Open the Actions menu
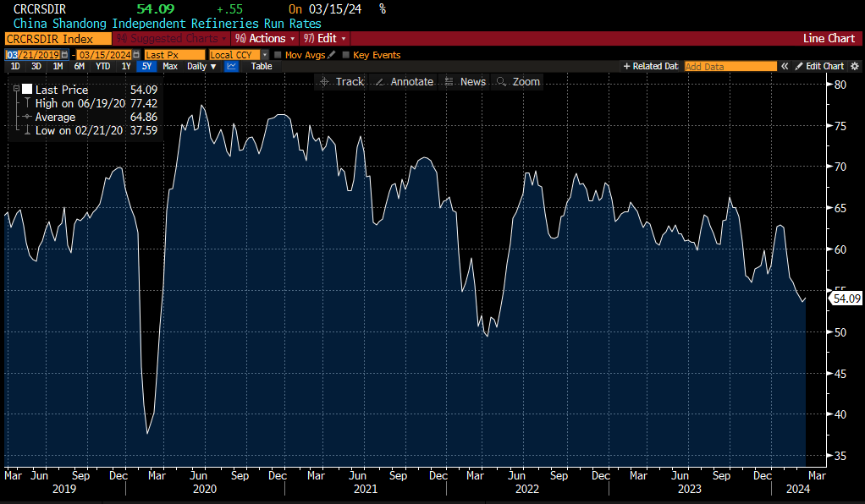This screenshot has width=865, height=504. point(266,39)
